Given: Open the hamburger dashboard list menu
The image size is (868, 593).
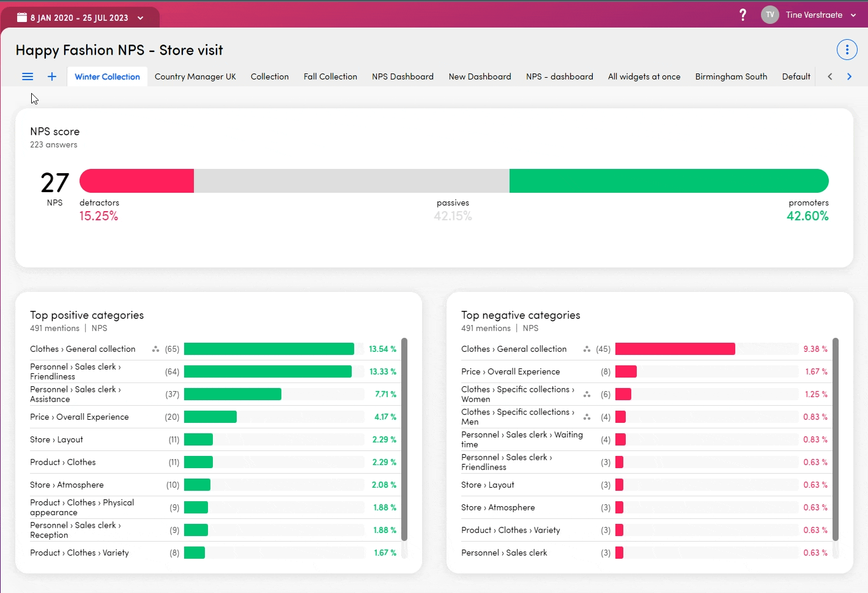Looking at the screenshot, I should 28,76.
